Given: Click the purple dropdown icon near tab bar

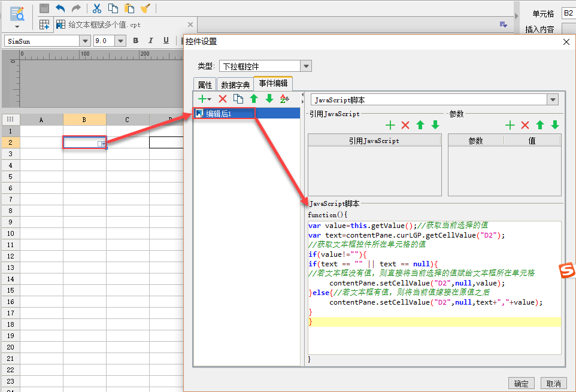Looking at the screenshot, I should pos(504,25).
